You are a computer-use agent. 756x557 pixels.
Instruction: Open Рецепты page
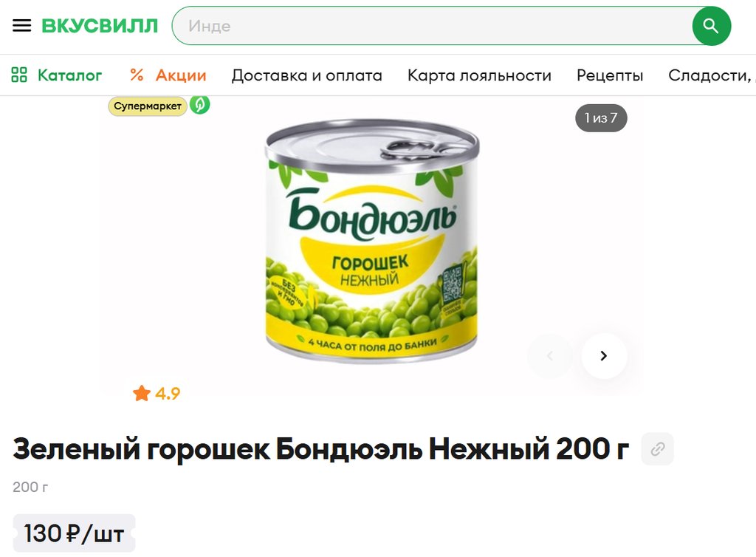[610, 75]
